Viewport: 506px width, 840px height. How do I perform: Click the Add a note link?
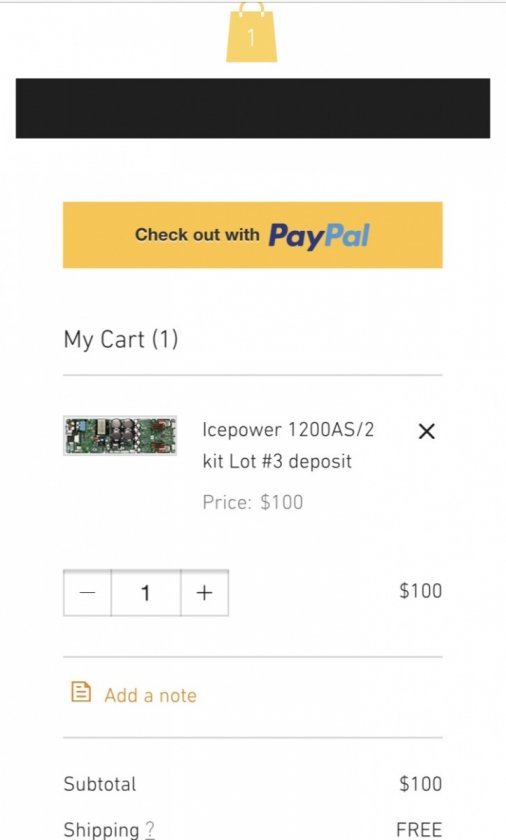tap(150, 695)
